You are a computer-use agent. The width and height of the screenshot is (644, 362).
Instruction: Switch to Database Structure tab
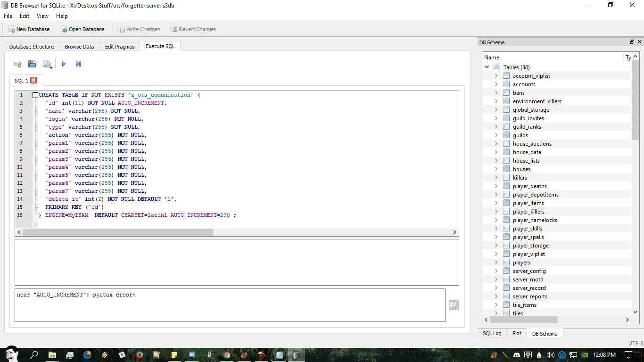(32, 47)
